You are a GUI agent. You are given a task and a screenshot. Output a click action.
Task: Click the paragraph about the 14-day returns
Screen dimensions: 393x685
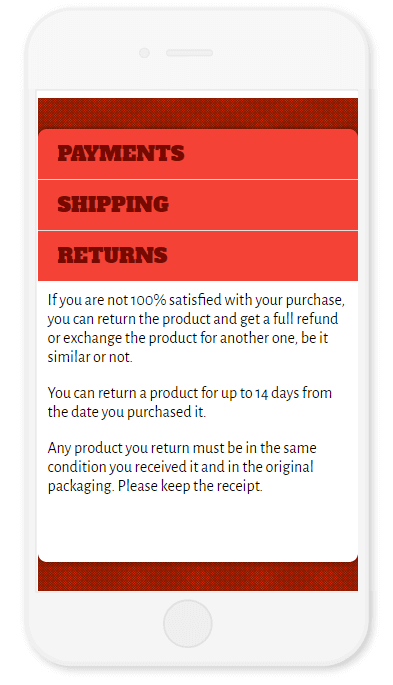(x=190, y=402)
